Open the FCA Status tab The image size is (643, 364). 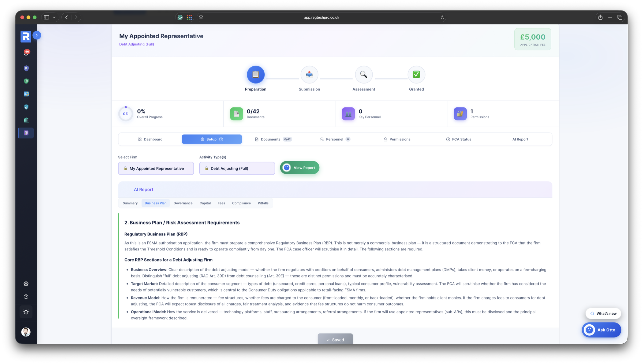point(458,139)
